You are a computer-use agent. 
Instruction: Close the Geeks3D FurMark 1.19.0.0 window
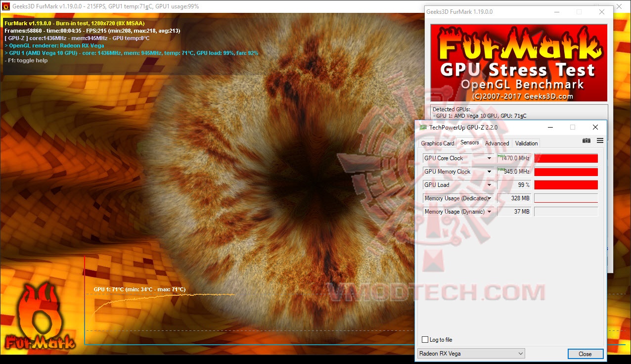coord(602,12)
